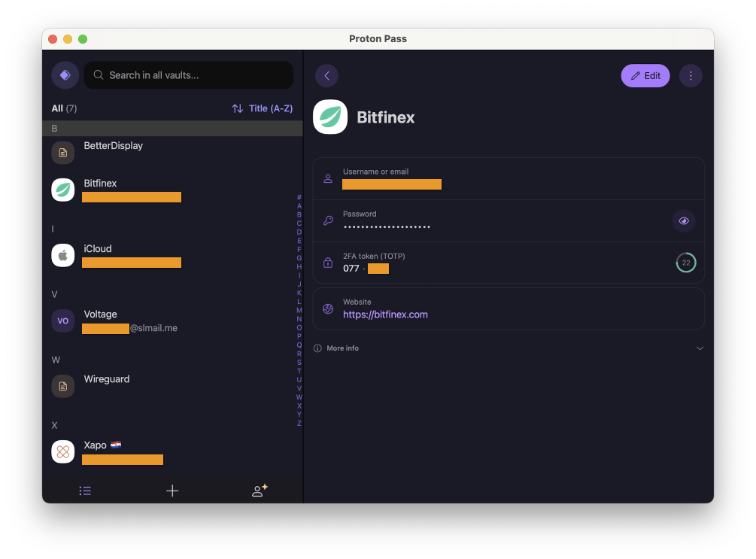Focus the Search in all vaults field

[189, 74]
